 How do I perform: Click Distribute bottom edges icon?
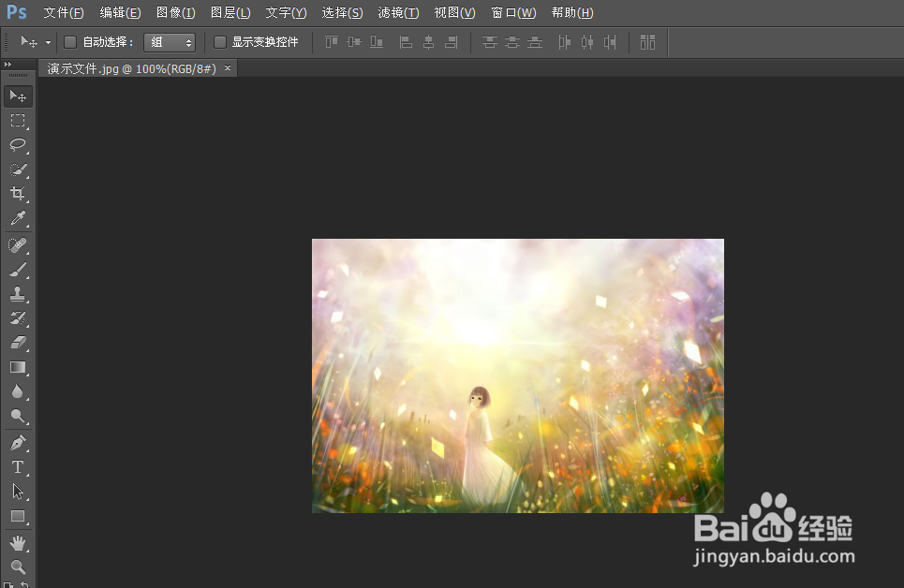point(535,41)
